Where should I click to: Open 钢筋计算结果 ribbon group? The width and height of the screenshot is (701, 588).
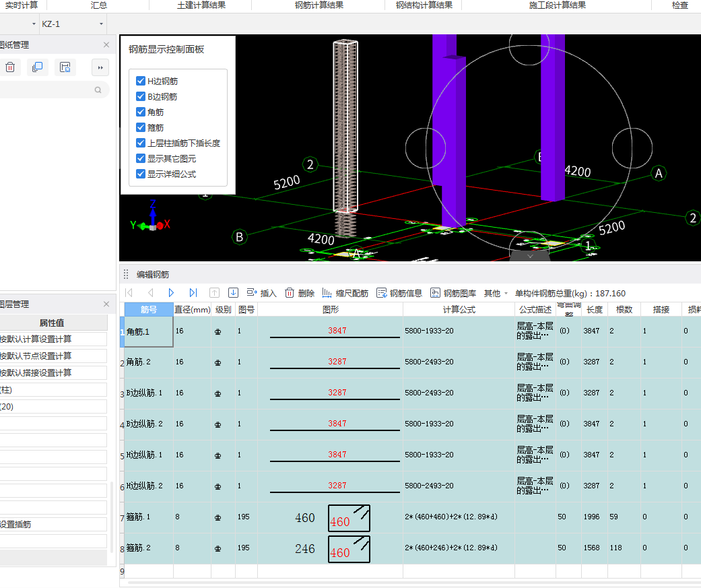(x=319, y=5)
